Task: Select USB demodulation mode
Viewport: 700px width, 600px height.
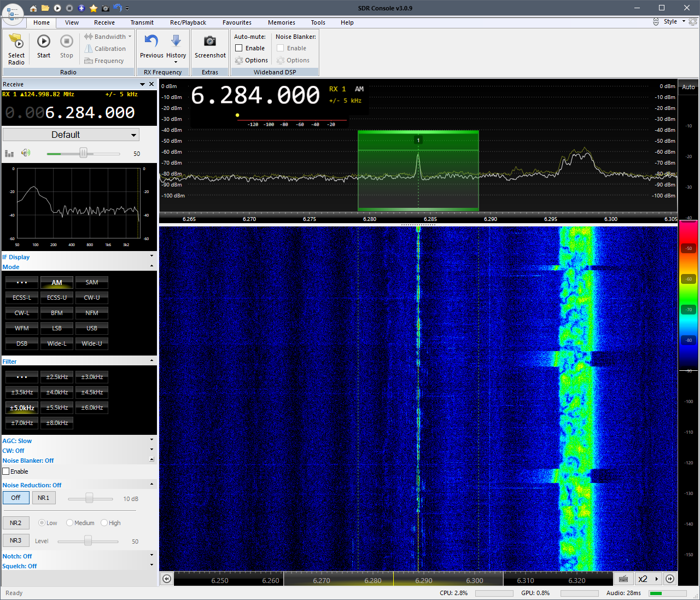Action: click(92, 328)
